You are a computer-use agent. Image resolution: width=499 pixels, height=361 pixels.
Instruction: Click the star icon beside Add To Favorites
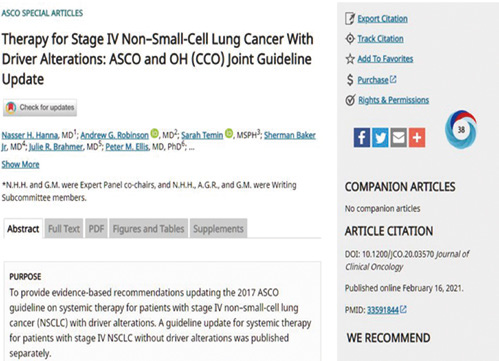tap(350, 59)
